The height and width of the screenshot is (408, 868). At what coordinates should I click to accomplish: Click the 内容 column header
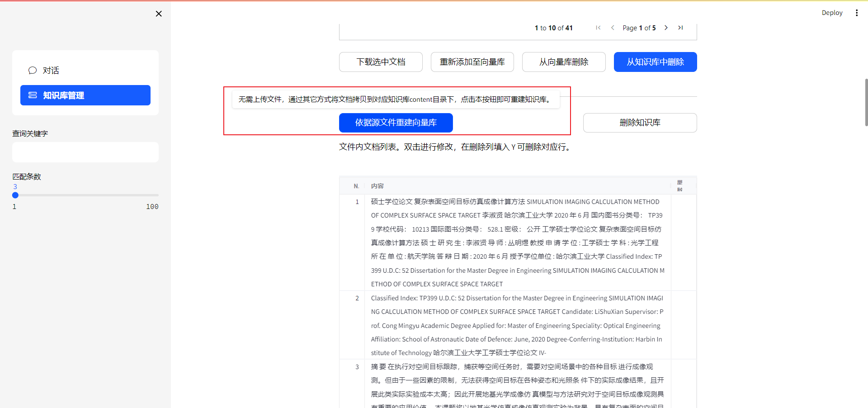pyautogui.click(x=518, y=186)
